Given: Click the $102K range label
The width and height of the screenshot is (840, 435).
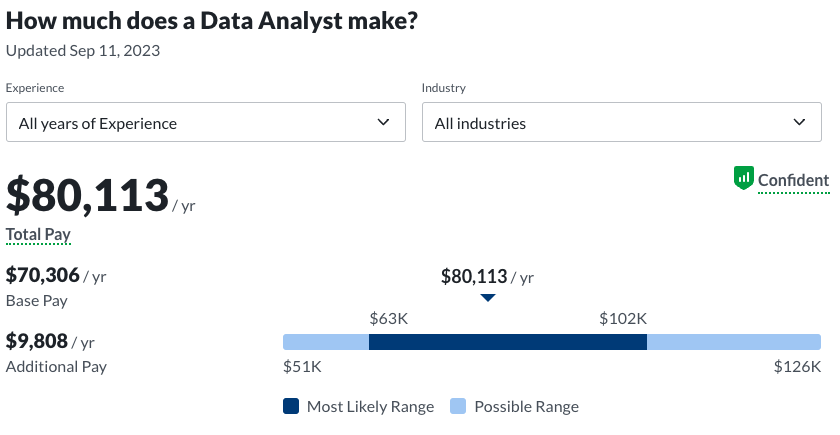Looking at the screenshot, I should 623,318.
